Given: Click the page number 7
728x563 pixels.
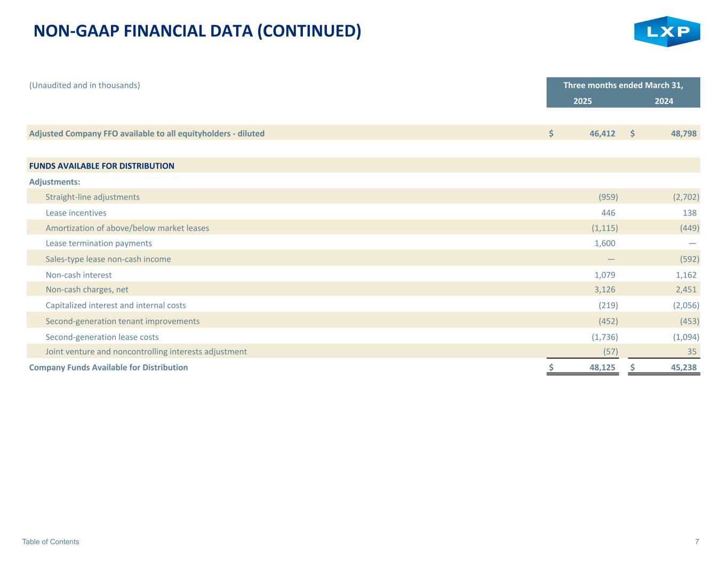Looking at the screenshot, I should pos(697,542).
